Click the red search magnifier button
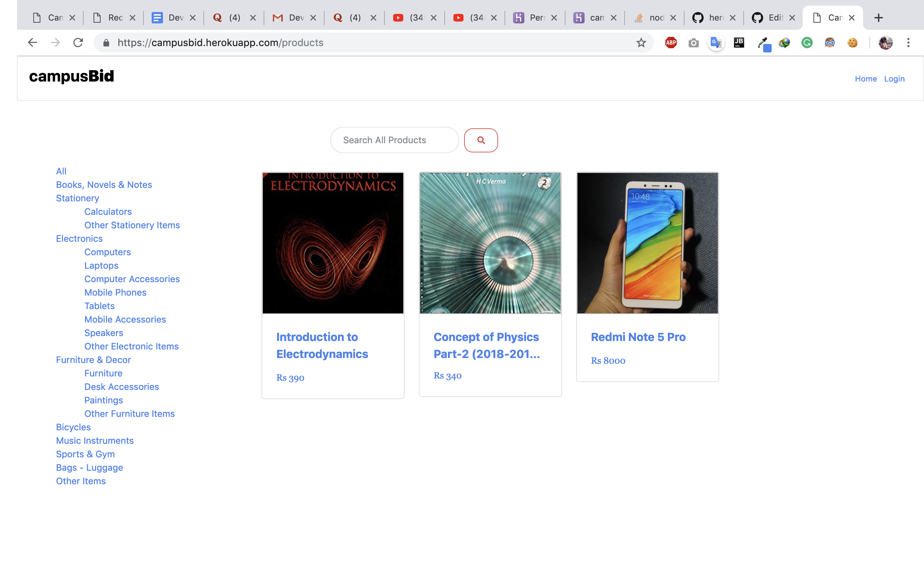Image resolution: width=924 pixels, height=587 pixels. tap(480, 140)
